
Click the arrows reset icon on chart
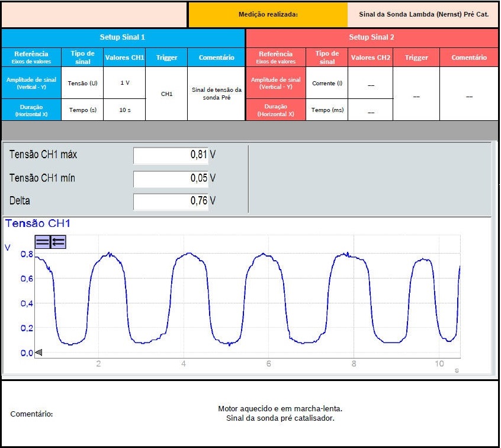pos(58,242)
